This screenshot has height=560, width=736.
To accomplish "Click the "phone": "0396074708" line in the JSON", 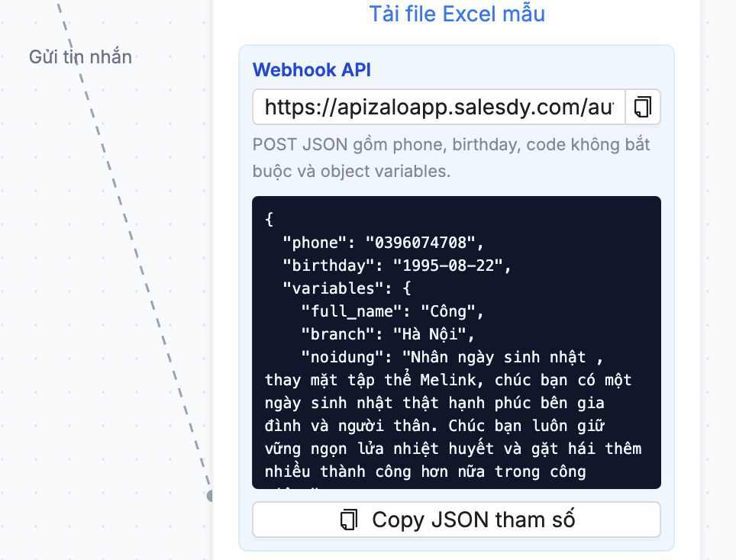I will [383, 243].
